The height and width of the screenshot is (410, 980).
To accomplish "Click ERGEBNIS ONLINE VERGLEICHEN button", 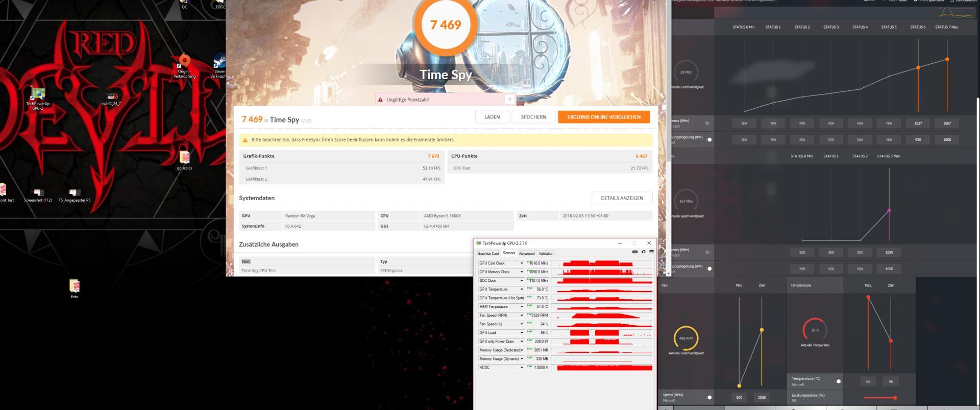I will (604, 117).
